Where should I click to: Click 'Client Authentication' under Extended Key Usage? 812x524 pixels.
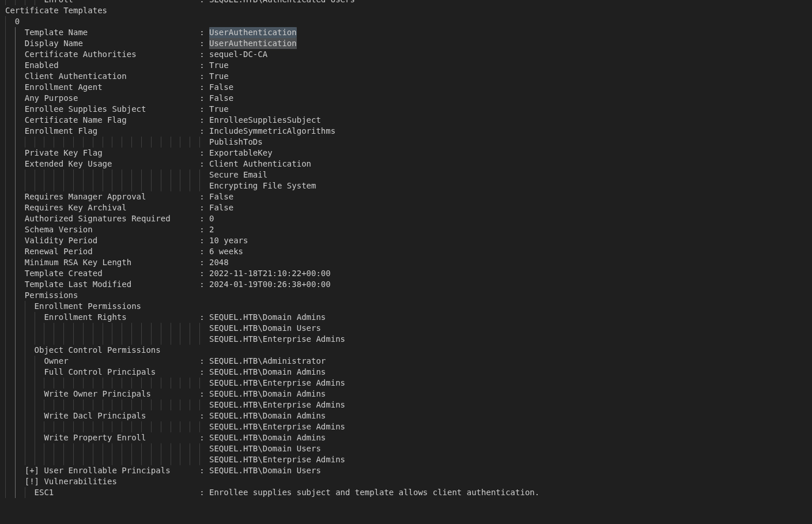(x=260, y=164)
